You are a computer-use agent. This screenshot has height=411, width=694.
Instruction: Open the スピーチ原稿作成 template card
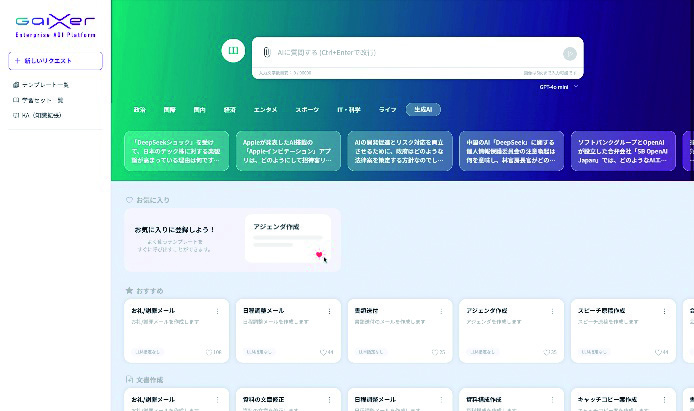pyautogui.click(x=623, y=331)
